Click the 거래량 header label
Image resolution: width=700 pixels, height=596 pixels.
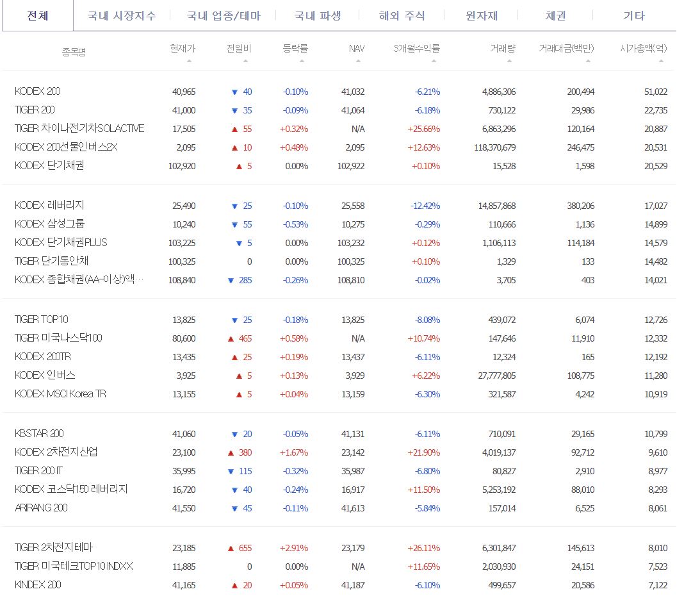click(503, 48)
